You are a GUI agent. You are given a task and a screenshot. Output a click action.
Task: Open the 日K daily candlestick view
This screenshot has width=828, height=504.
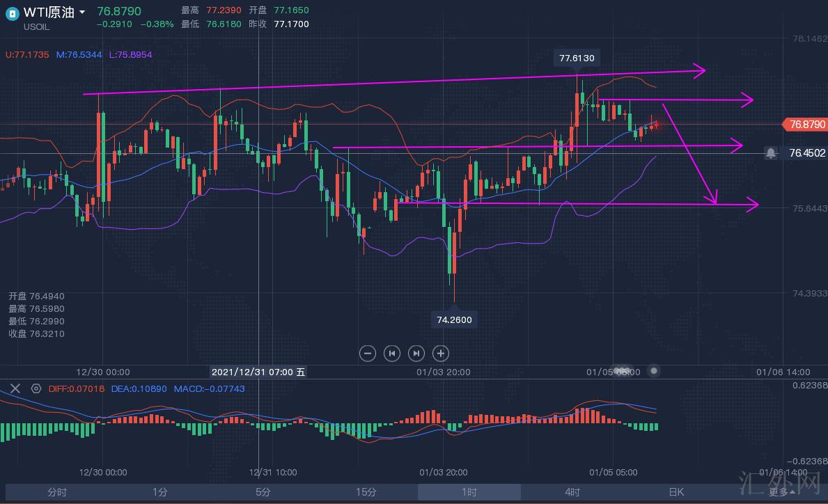pyautogui.click(x=675, y=492)
